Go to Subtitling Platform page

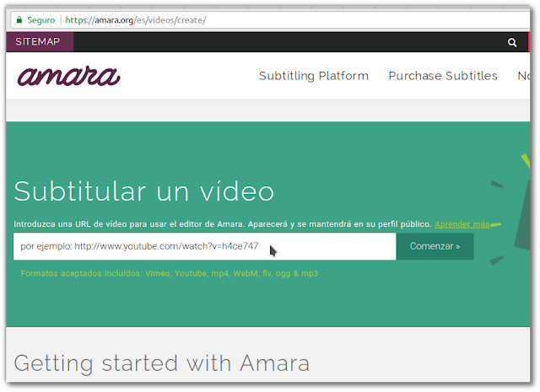(x=313, y=76)
